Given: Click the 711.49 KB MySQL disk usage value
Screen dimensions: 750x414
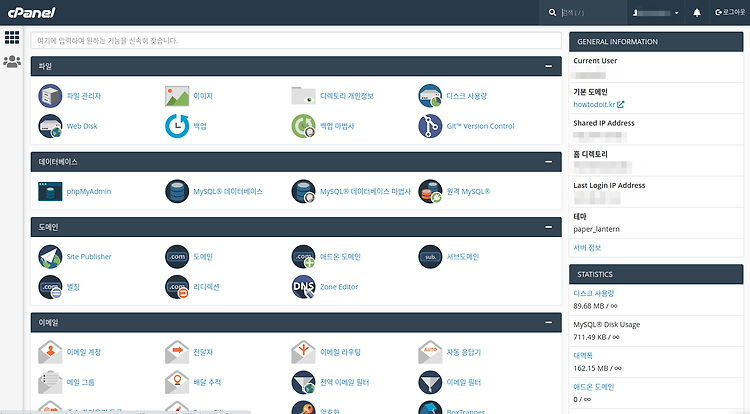Looking at the screenshot, I should coord(596,337).
